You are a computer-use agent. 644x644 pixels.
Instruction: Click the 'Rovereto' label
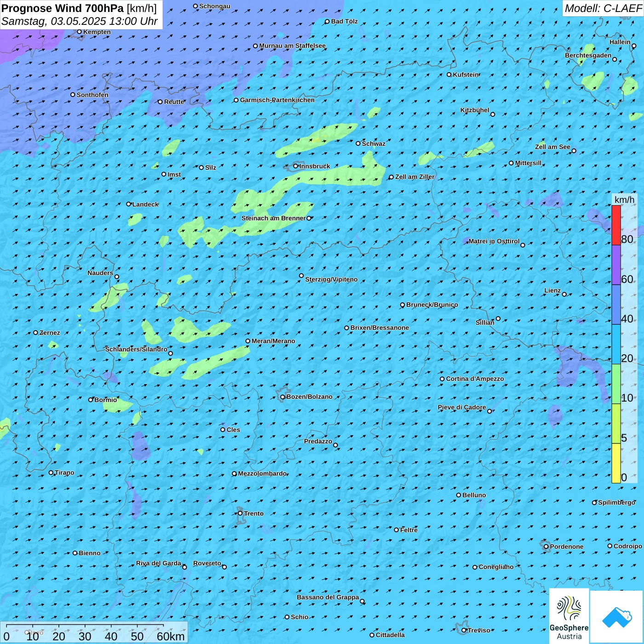click(x=207, y=563)
